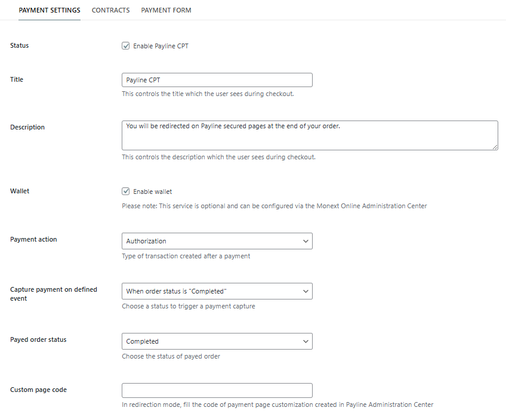Select the Payment Settings tab
This screenshot has width=506, height=420.
click(50, 11)
